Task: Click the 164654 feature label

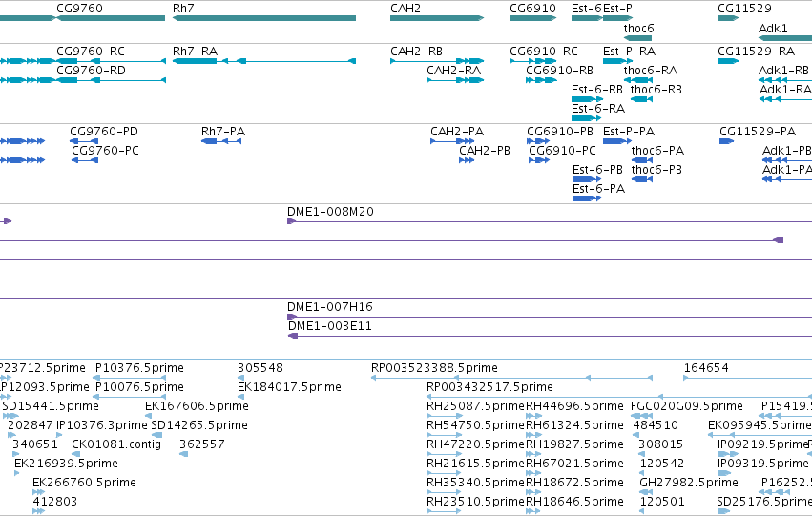Action: pos(706,368)
